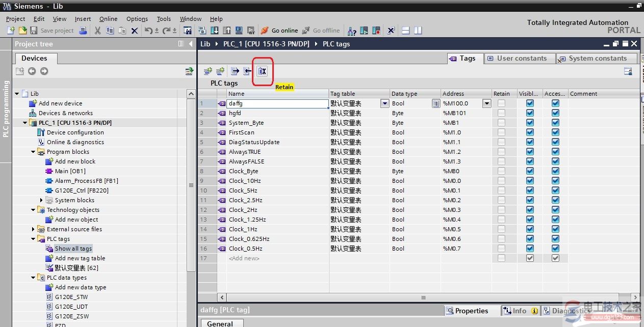This screenshot has width=644, height=327.
Task: Click the Import tags icon
Action: click(247, 71)
